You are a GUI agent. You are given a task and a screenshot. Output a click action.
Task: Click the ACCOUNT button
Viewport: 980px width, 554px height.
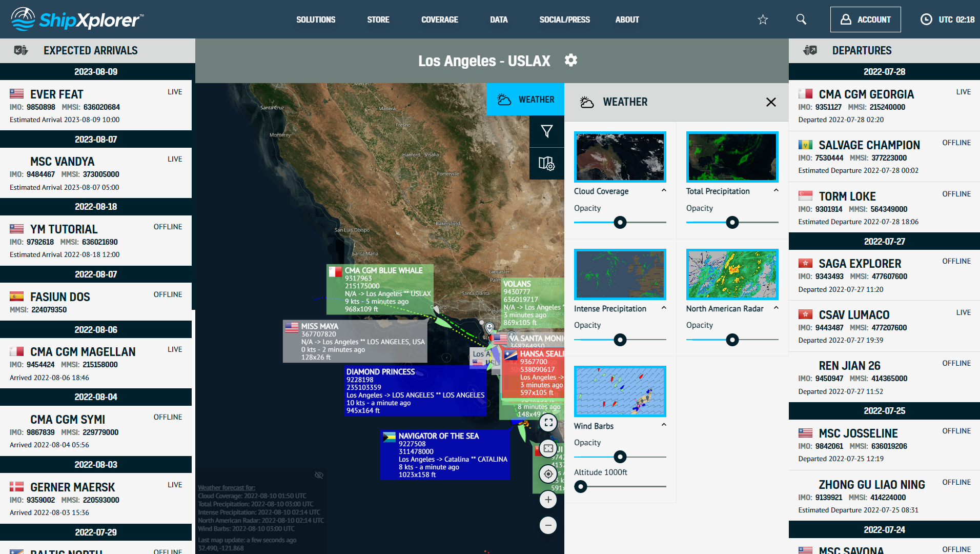click(x=865, y=19)
